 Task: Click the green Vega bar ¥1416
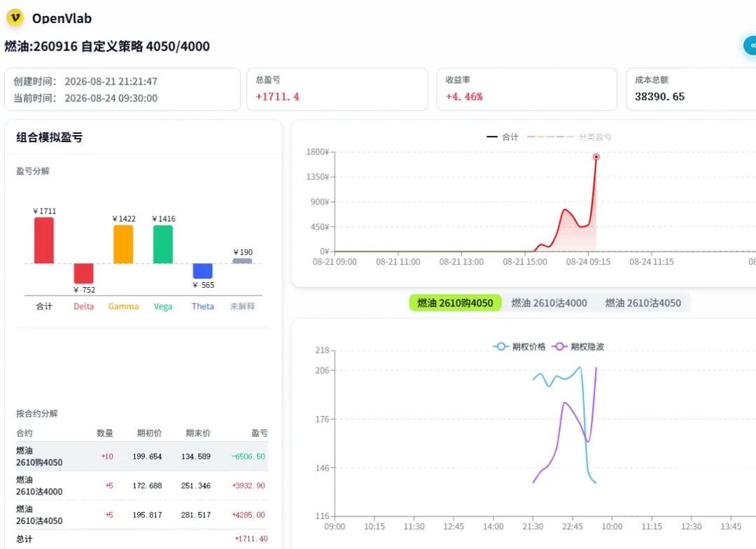point(163,244)
